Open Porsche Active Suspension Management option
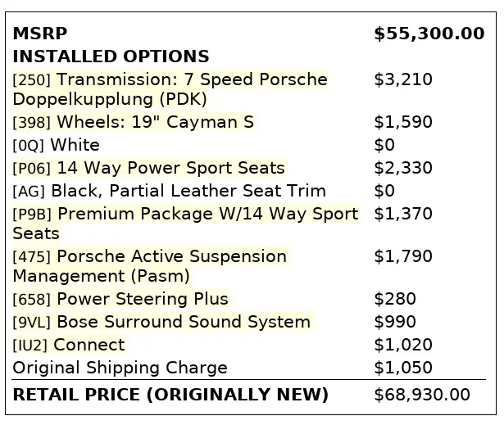This screenshot has width=504, height=425. (x=171, y=256)
